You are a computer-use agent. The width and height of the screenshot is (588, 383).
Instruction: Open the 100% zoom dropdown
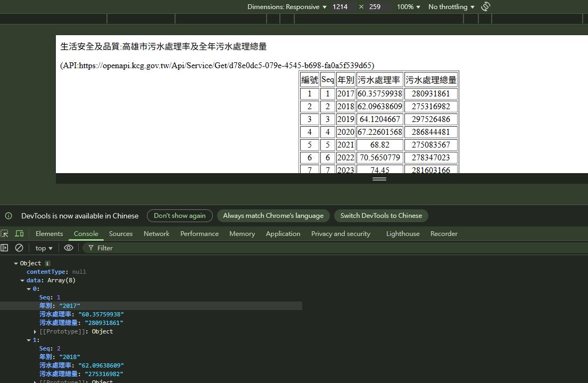(408, 7)
